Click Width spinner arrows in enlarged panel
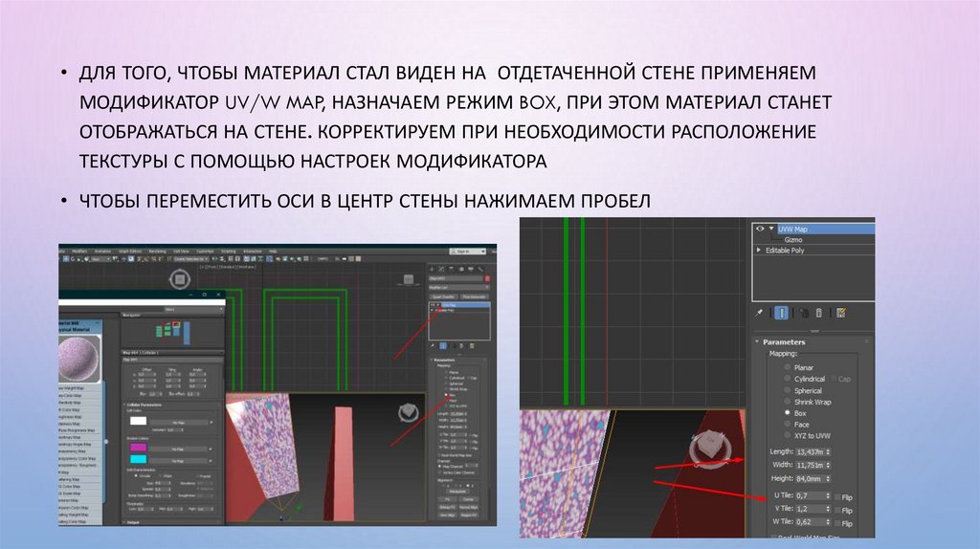 coord(829,465)
